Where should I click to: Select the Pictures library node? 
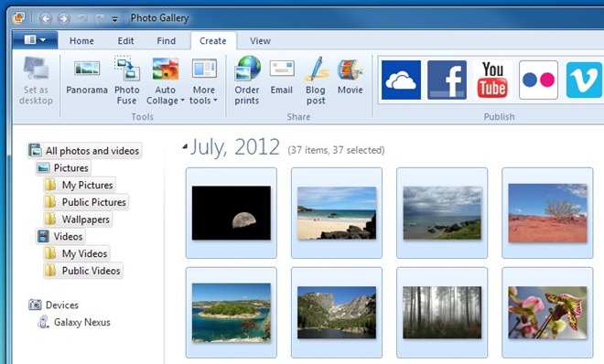click(63, 167)
